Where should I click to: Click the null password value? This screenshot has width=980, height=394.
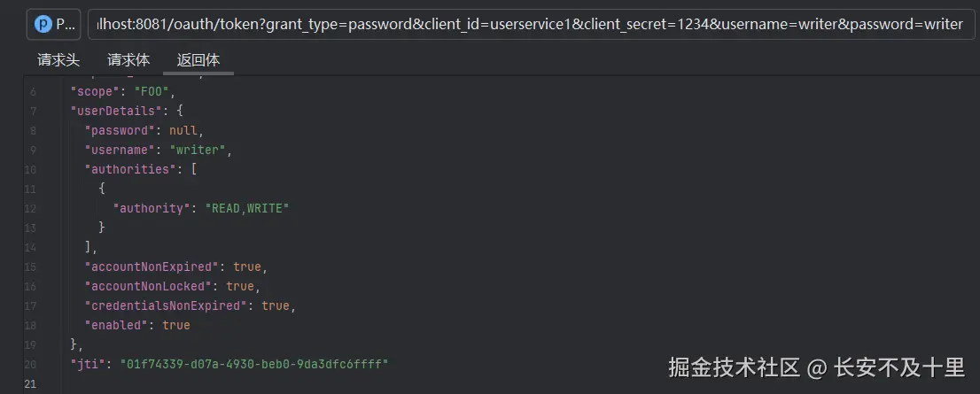(x=186, y=130)
